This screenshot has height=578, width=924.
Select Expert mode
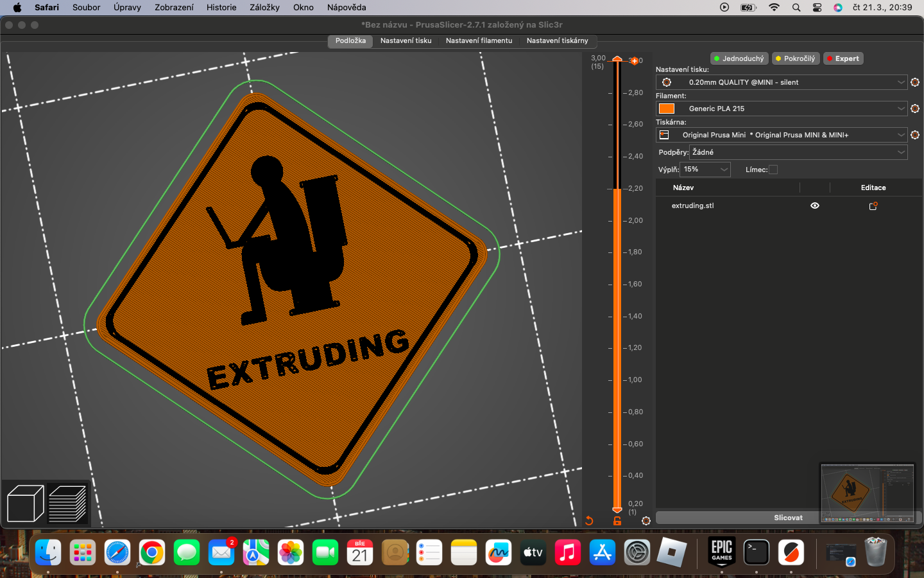pos(843,58)
